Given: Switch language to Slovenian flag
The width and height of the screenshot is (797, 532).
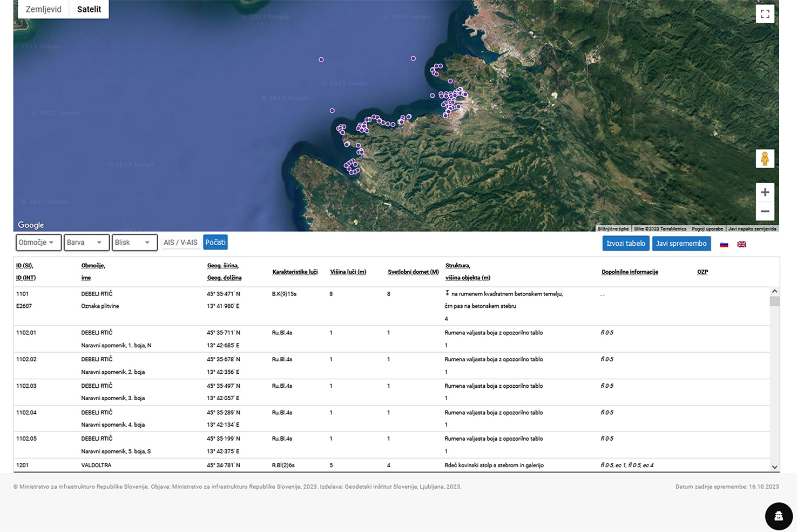Looking at the screenshot, I should (x=724, y=245).
